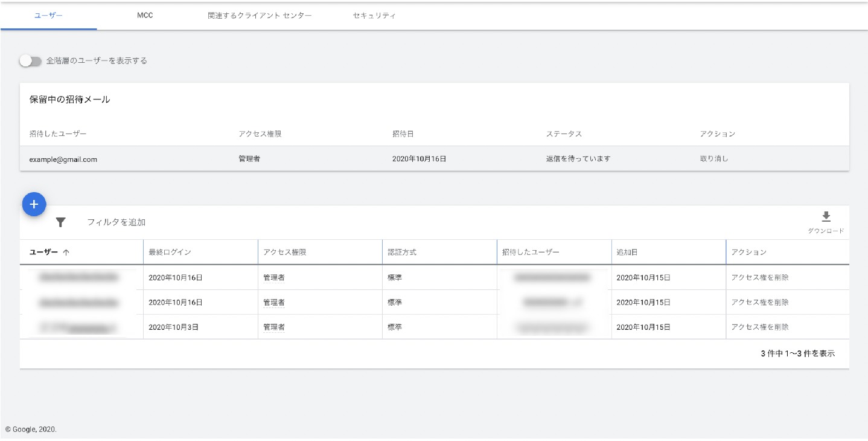868x441 pixels.
Task: Open the MCC tab
Action: pos(145,16)
